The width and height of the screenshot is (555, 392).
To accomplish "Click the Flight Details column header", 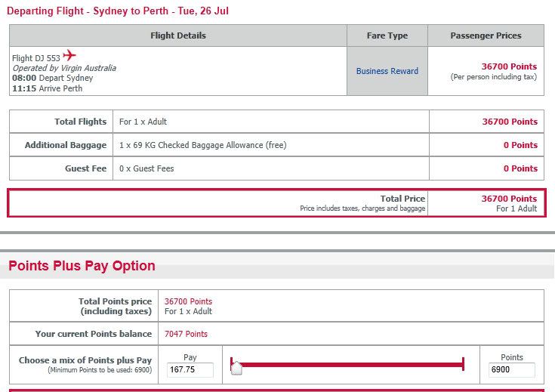I will pyautogui.click(x=178, y=35).
